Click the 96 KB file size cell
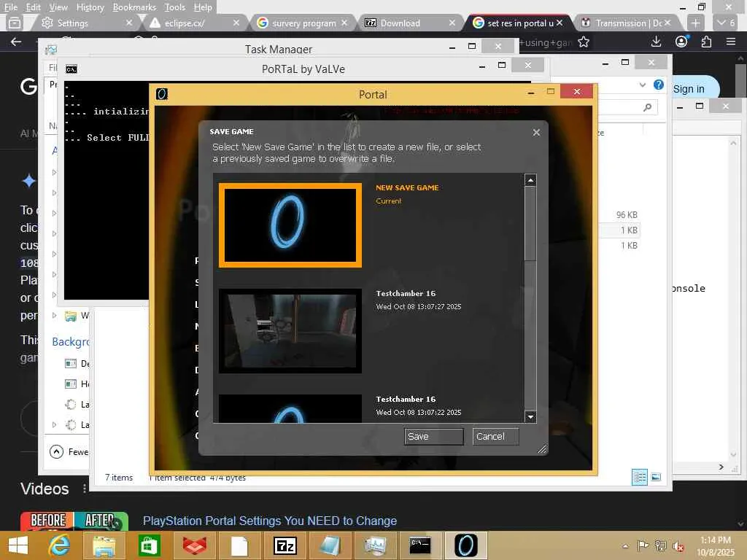Image resolution: width=747 pixels, height=560 pixels. point(627,215)
